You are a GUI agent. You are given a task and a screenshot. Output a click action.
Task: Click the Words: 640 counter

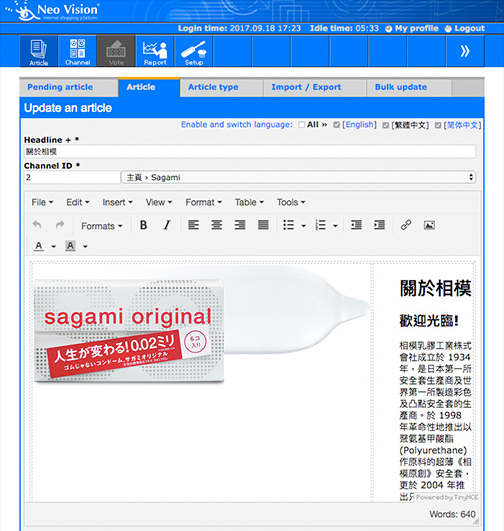click(x=452, y=514)
